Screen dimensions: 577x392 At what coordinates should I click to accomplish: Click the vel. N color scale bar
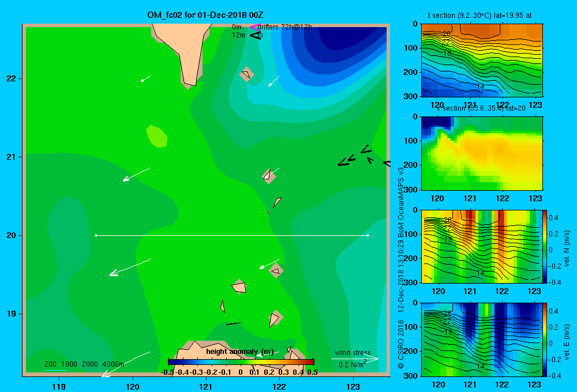(x=545, y=246)
